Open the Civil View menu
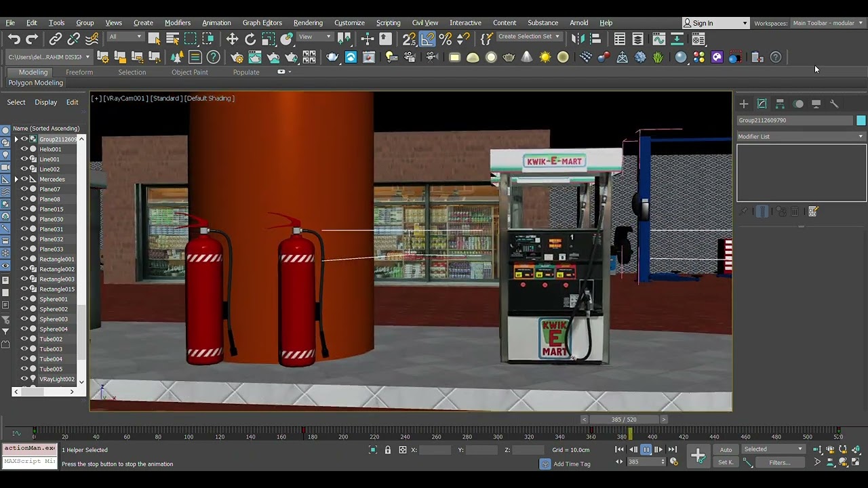Screen dimensions: 868x488 point(425,22)
